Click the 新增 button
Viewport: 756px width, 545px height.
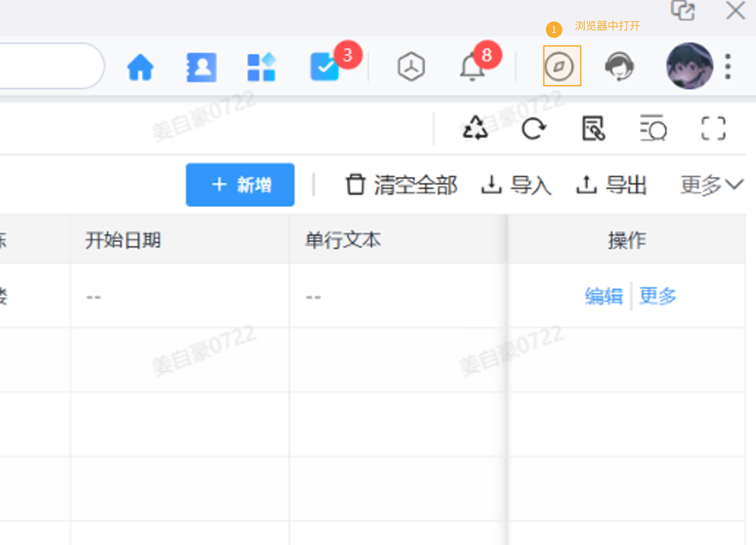[240, 185]
